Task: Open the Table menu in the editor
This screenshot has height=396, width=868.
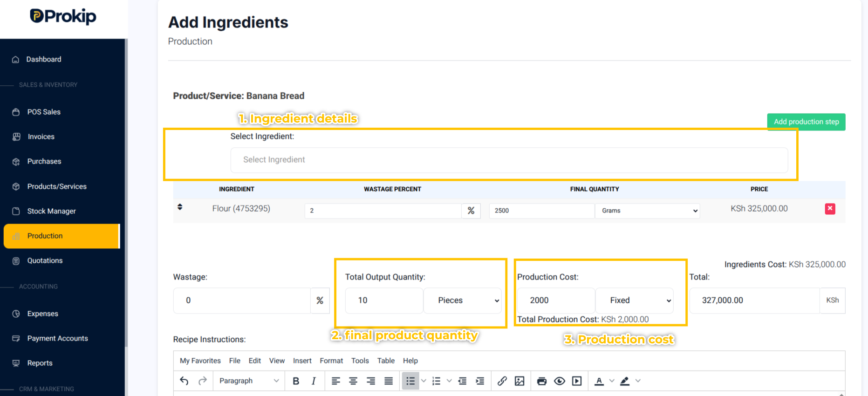Action: pyautogui.click(x=386, y=361)
